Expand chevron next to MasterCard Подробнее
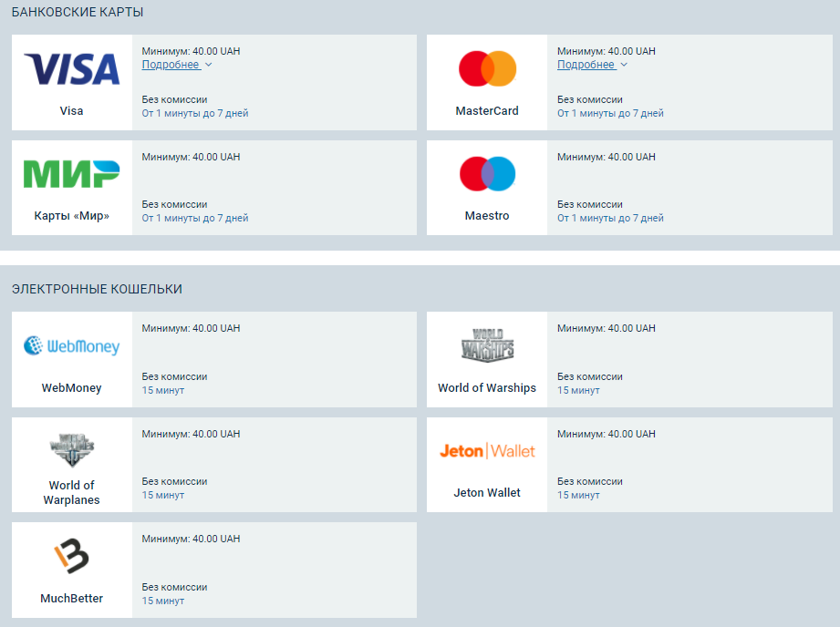The height and width of the screenshot is (627, 840). coord(624,65)
